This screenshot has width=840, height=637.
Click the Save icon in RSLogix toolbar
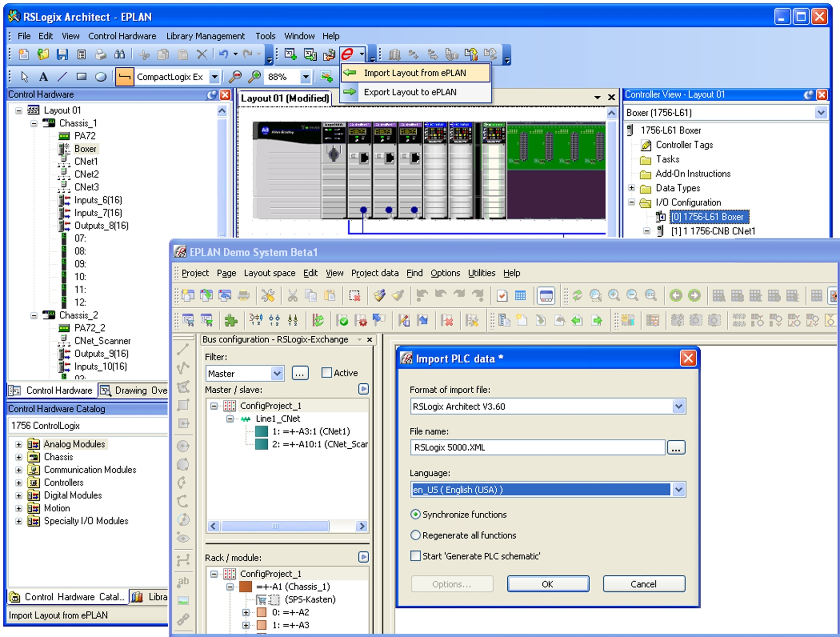[62, 55]
